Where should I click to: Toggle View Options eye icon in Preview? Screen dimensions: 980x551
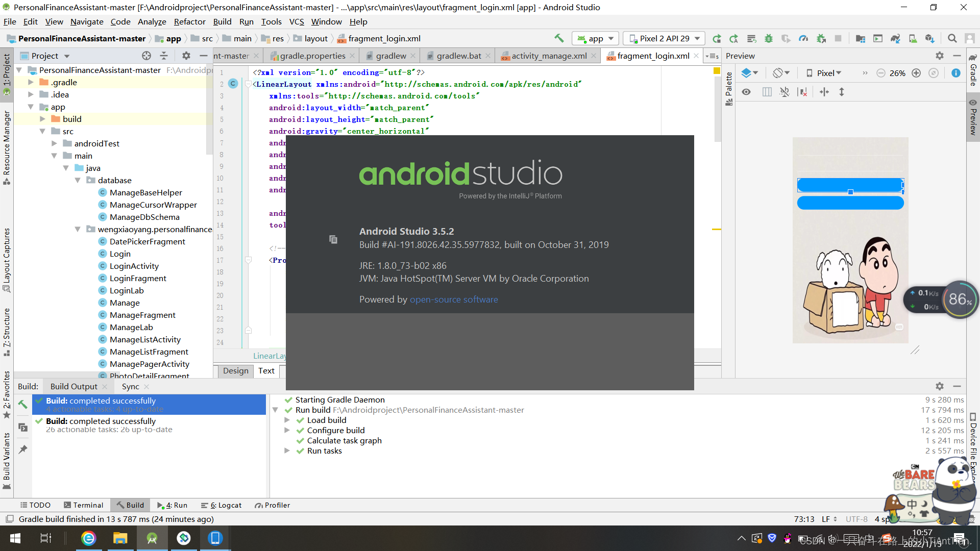(746, 92)
